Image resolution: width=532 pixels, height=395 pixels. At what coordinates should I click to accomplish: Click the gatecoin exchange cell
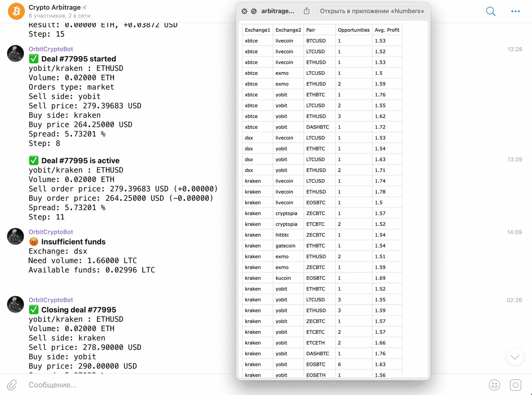click(288, 246)
